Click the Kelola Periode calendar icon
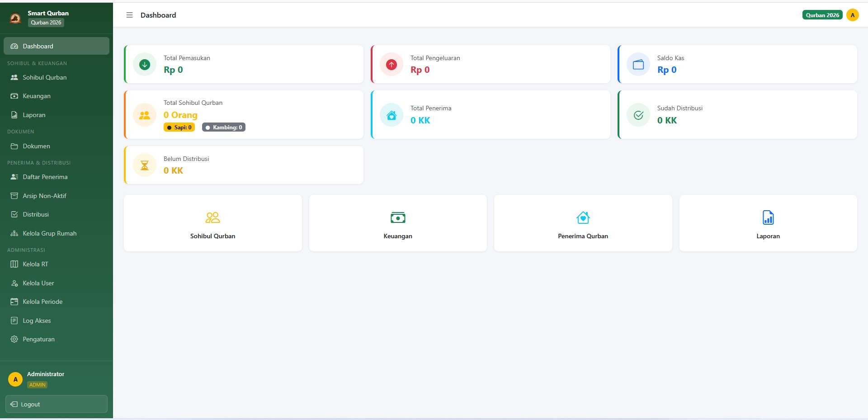The height and width of the screenshot is (420, 868). (14, 302)
